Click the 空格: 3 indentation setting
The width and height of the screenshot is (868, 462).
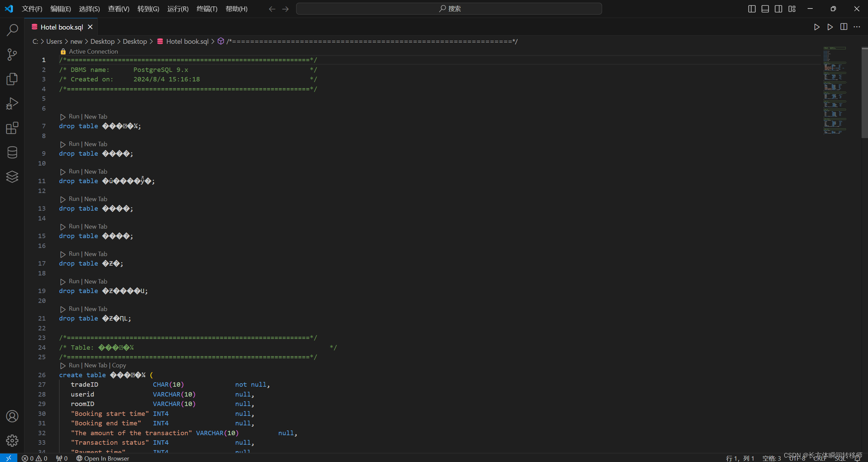pyautogui.click(x=771, y=458)
